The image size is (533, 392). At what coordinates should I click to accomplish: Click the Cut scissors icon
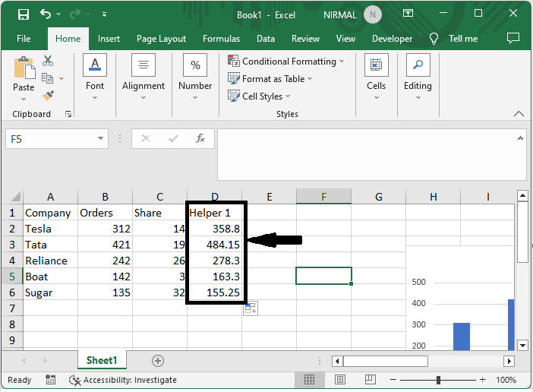[48, 61]
